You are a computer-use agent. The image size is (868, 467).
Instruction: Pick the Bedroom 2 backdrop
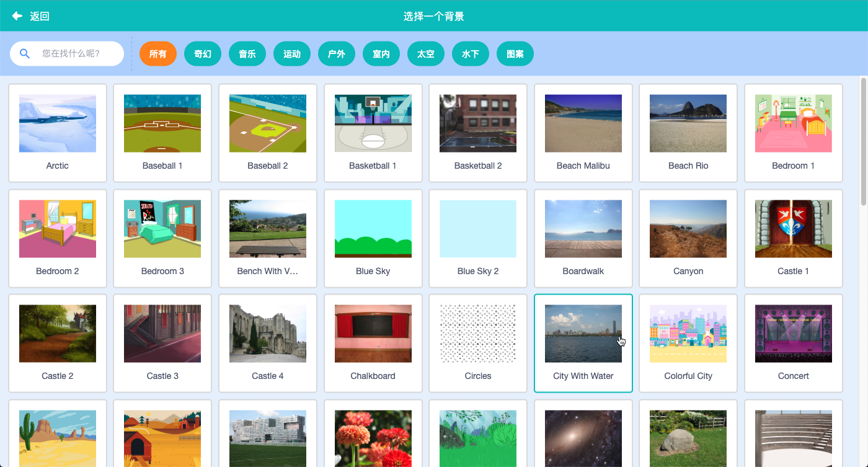[x=58, y=238]
